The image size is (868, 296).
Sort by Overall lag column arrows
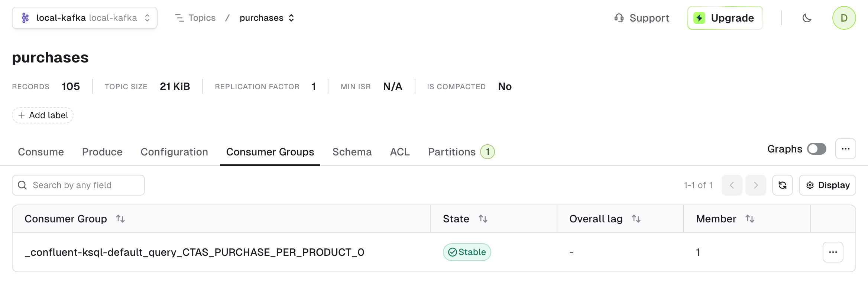click(636, 219)
